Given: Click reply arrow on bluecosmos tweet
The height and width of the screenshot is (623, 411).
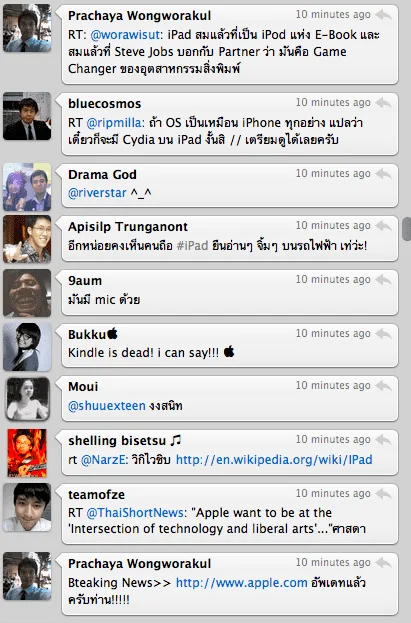Looking at the screenshot, I should (383, 103).
